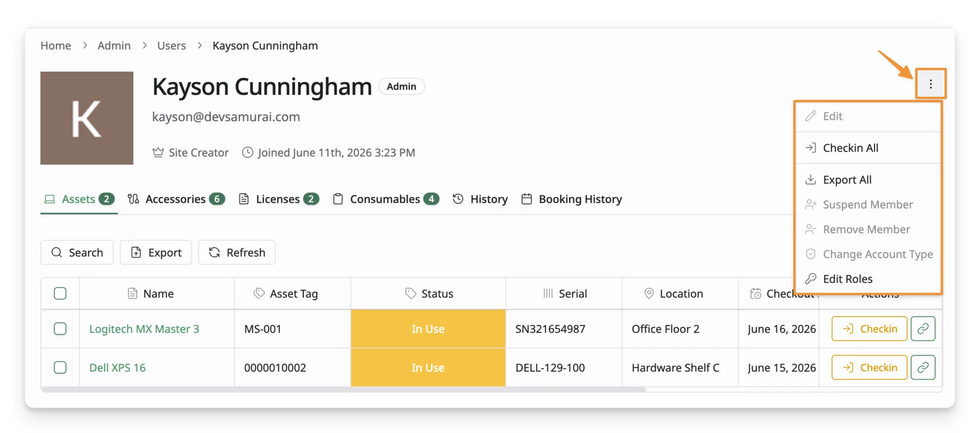Screen dimensions: 980x433
Task: Go to Home in the breadcrumb
Action: (x=56, y=45)
